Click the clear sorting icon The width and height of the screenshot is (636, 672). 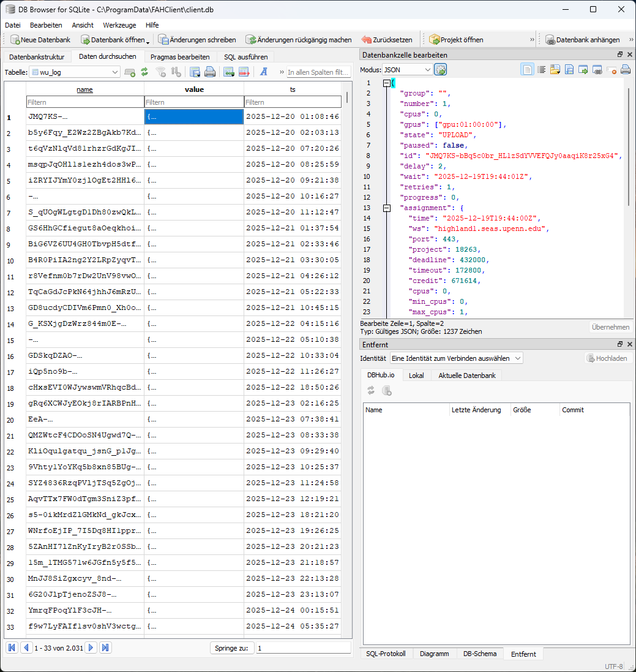176,72
